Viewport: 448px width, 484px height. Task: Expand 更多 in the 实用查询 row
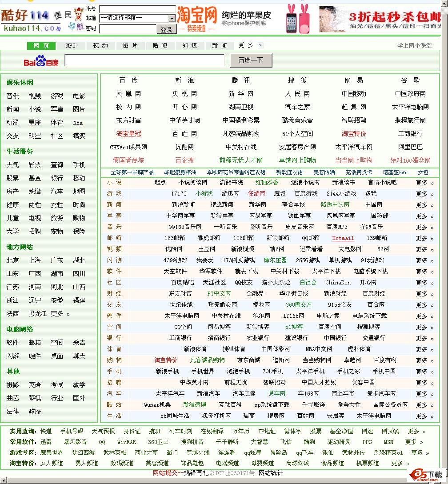[416, 432]
